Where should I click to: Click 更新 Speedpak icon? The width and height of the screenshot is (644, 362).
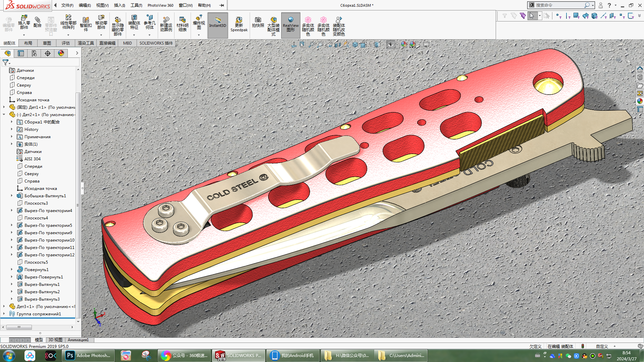239,20
